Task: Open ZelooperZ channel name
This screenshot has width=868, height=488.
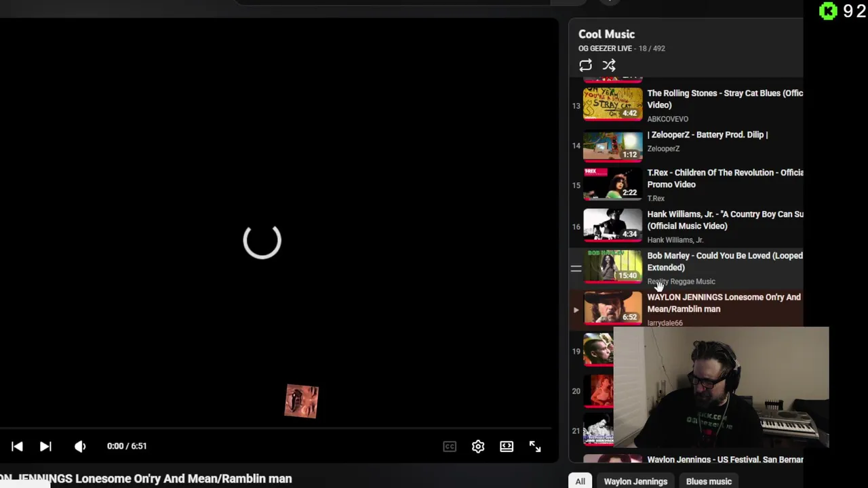Action: pyautogui.click(x=663, y=148)
